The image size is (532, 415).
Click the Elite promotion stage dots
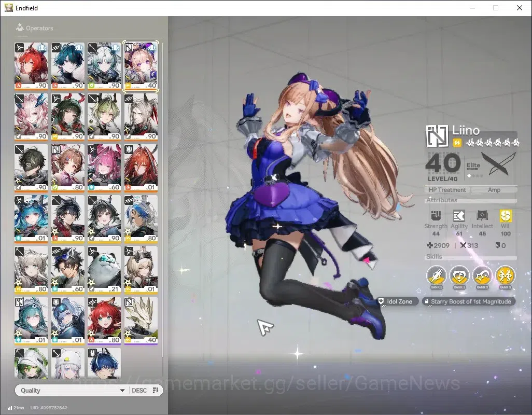(x=474, y=176)
